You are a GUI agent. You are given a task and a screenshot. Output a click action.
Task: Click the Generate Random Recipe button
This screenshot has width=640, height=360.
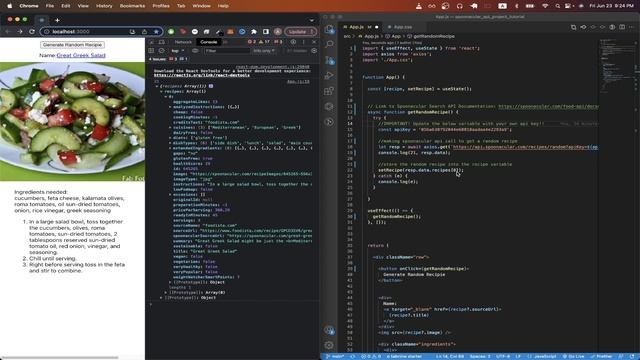coord(72,44)
